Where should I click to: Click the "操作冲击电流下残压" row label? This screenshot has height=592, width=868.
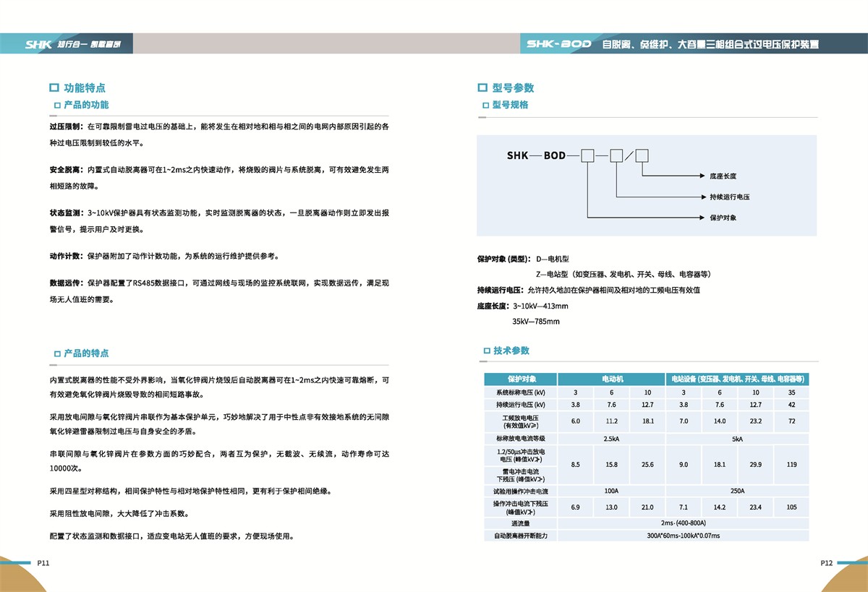521,507
